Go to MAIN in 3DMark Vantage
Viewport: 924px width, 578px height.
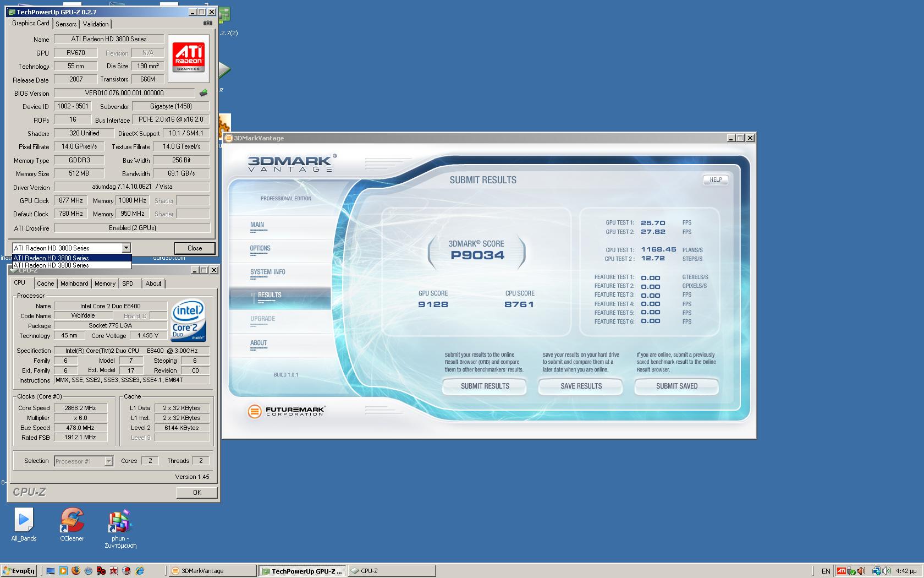click(257, 225)
